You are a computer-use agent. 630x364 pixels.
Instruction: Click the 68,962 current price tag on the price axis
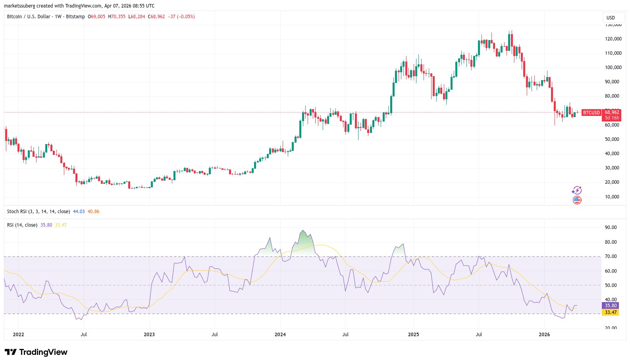click(x=611, y=112)
